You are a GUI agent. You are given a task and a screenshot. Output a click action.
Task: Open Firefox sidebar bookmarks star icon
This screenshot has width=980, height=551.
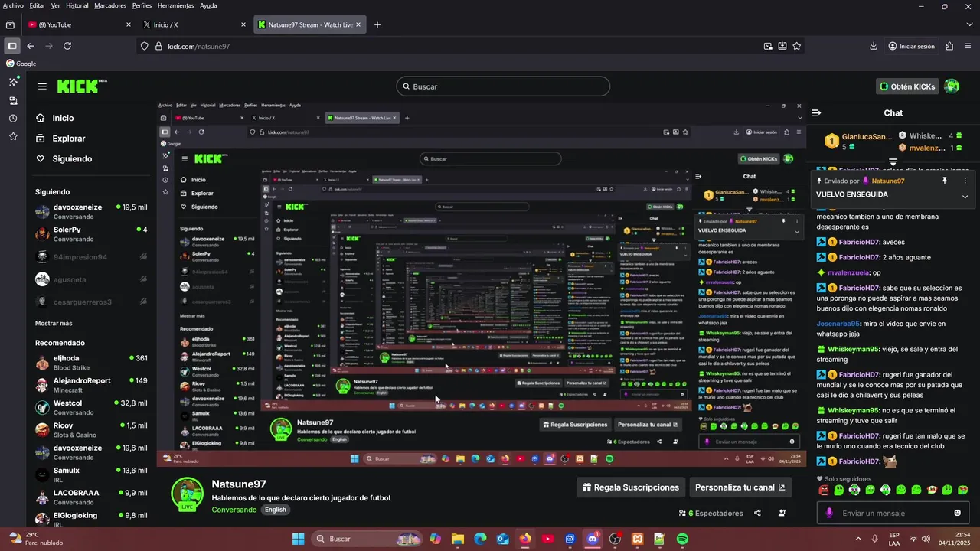(x=13, y=136)
